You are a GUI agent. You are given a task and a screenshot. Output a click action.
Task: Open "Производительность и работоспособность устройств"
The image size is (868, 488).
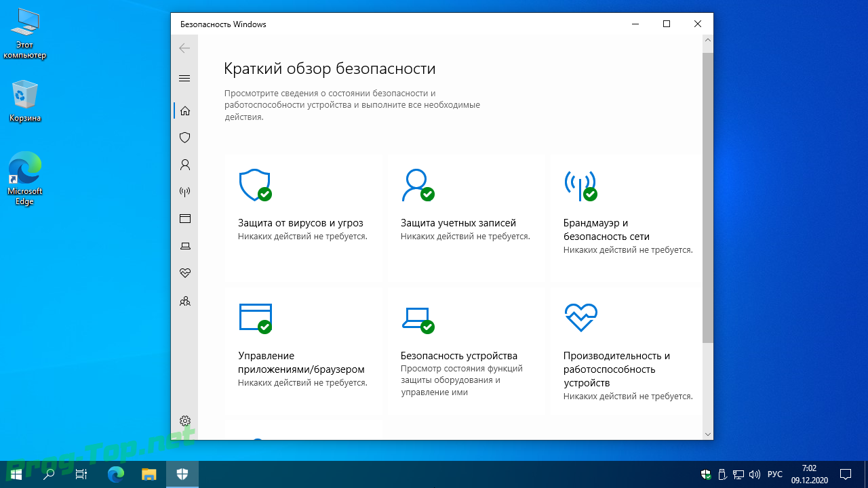(616, 369)
